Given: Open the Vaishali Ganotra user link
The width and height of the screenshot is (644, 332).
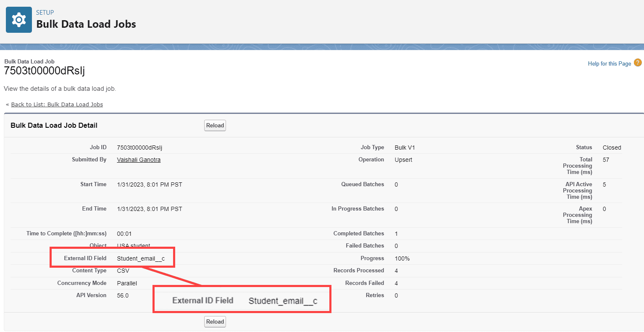Looking at the screenshot, I should coord(139,159).
